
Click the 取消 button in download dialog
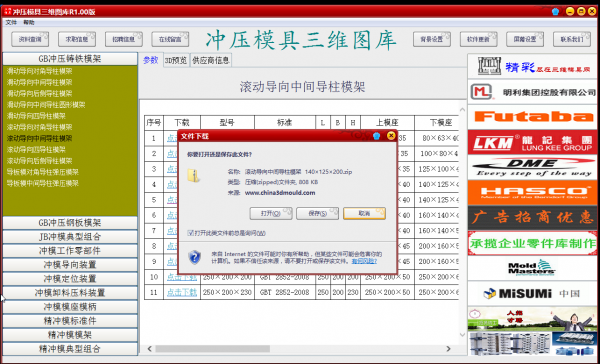364,213
